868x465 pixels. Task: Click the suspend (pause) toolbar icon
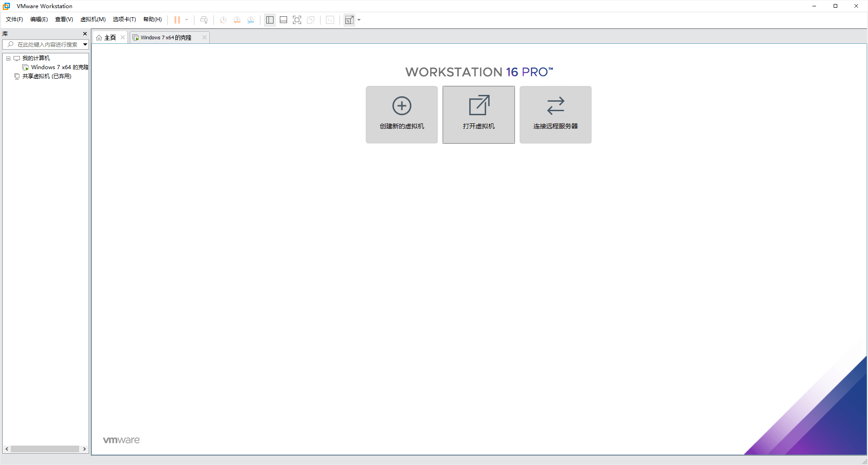177,20
